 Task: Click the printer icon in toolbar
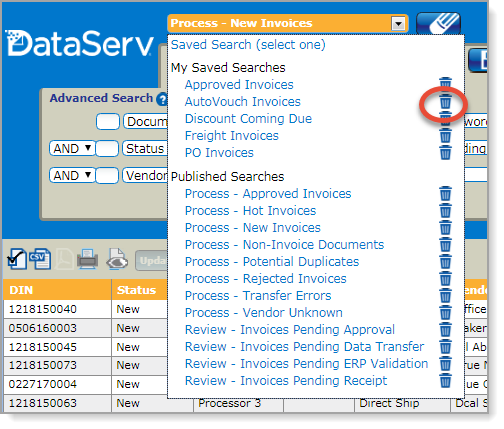click(87, 259)
